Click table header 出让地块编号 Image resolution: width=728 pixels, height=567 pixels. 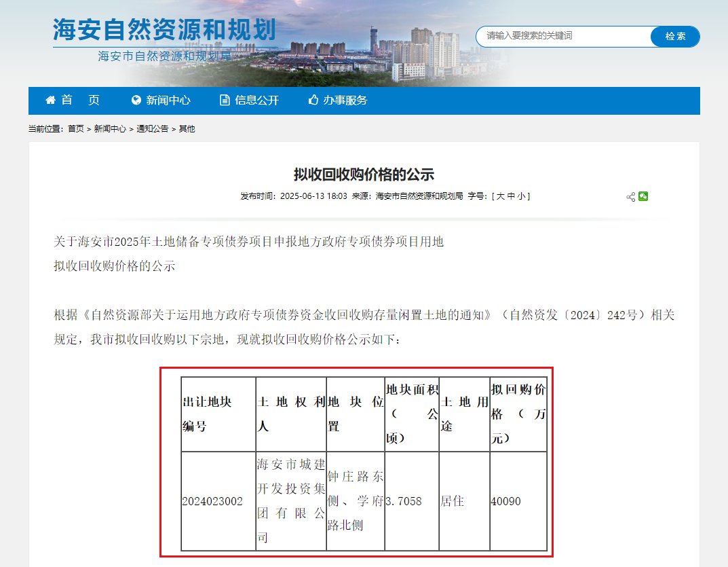218,414
